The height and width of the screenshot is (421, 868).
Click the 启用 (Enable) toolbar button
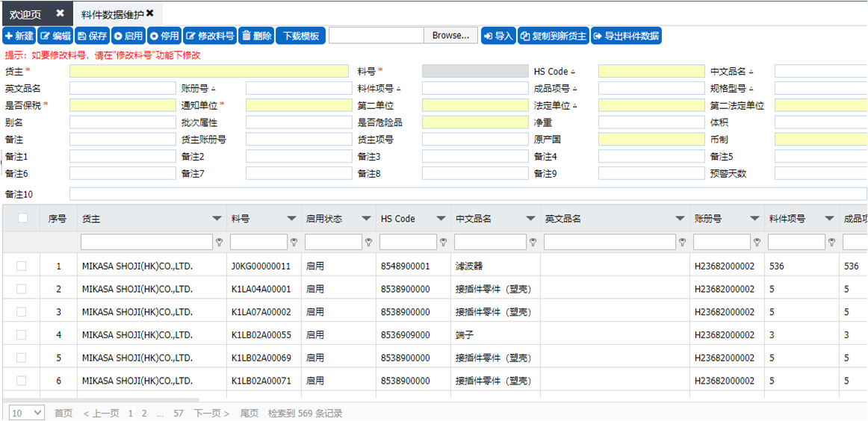point(128,36)
